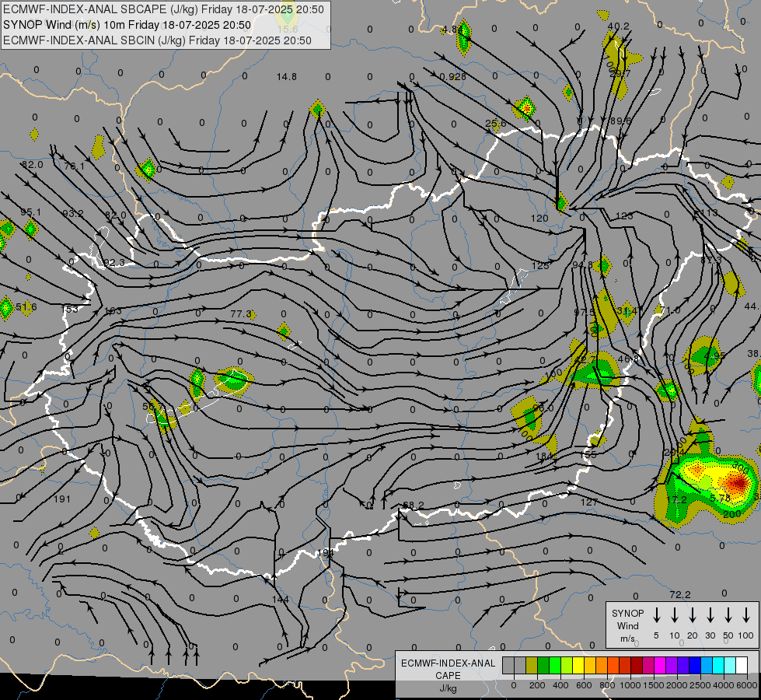This screenshot has height=700, width=761.
Task: Pick the bright green CAPE legend swatch
Action: (x=555, y=666)
